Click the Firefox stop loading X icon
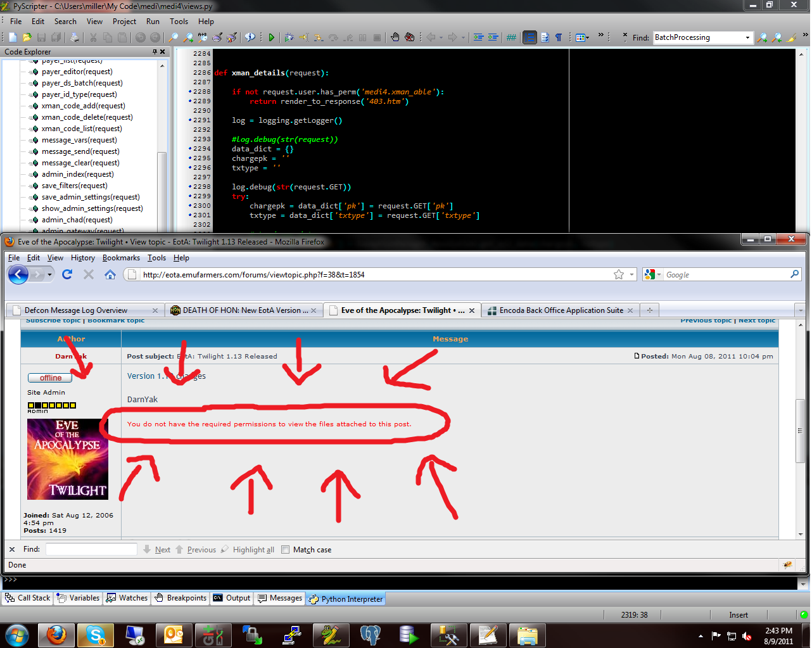This screenshot has height=648, width=812. (x=89, y=274)
